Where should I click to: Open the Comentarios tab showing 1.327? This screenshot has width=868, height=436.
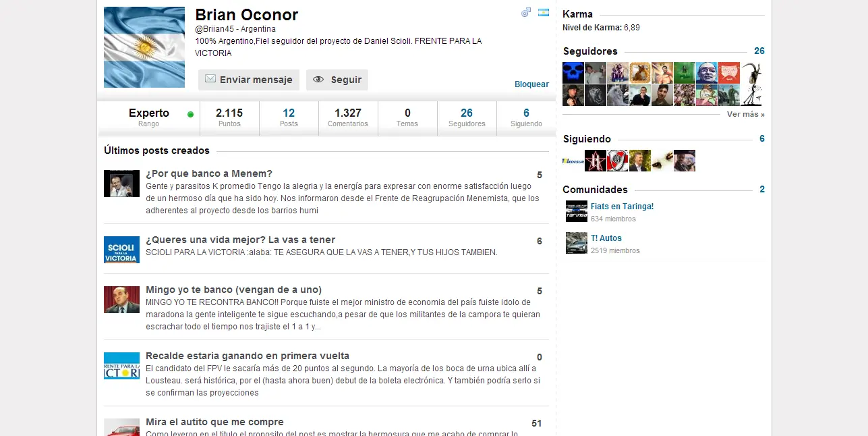pyautogui.click(x=348, y=118)
